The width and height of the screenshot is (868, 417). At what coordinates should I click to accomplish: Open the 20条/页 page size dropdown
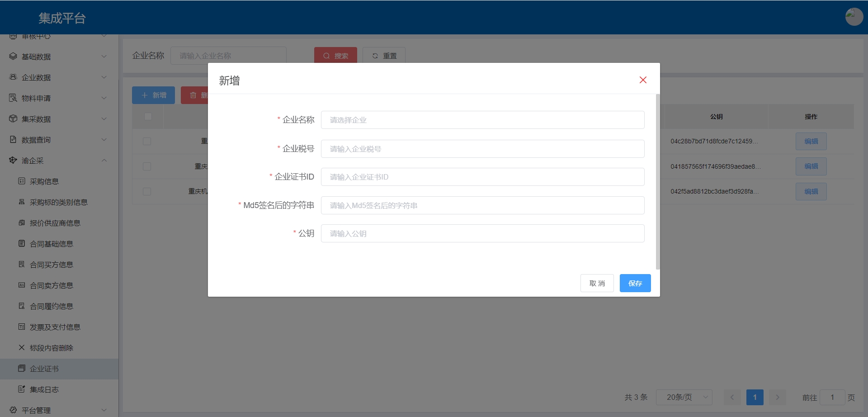pyautogui.click(x=684, y=397)
